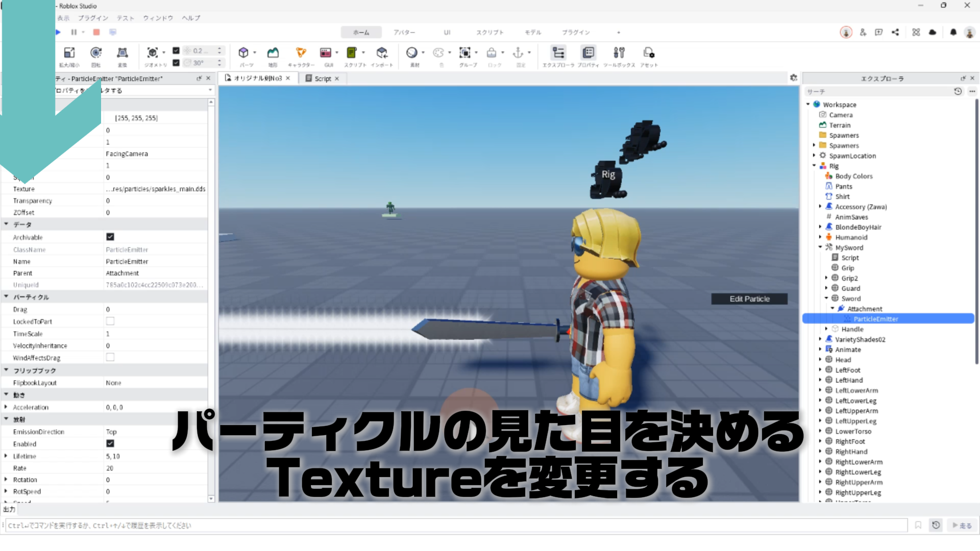The width and height of the screenshot is (980, 551).
Task: Open the Toolbox (ツールボックス) panel
Action: coord(619,54)
